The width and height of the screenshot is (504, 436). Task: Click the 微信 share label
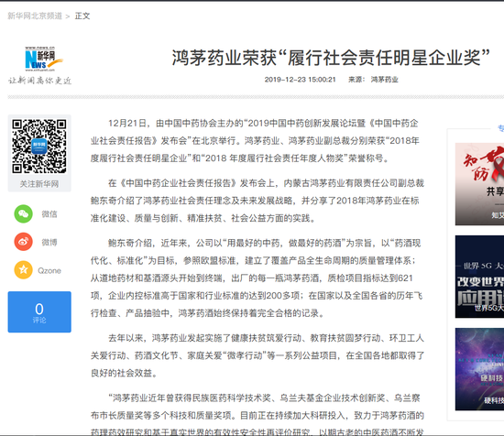(49, 214)
